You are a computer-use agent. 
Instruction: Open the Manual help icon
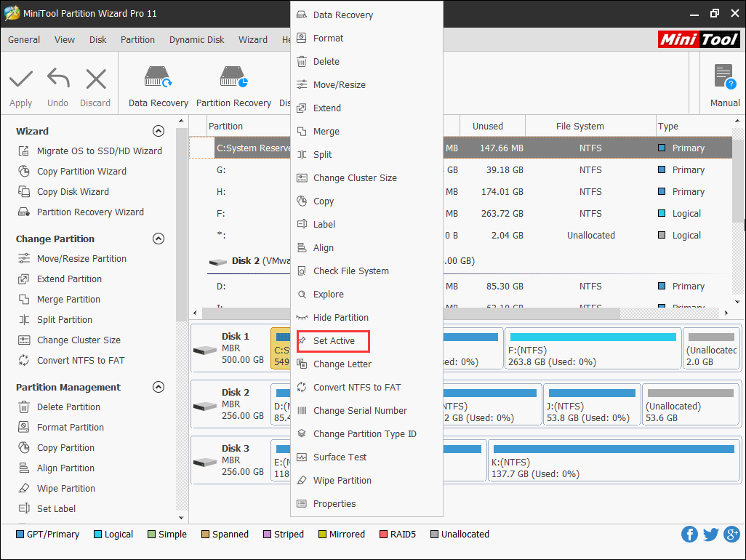pos(725,86)
